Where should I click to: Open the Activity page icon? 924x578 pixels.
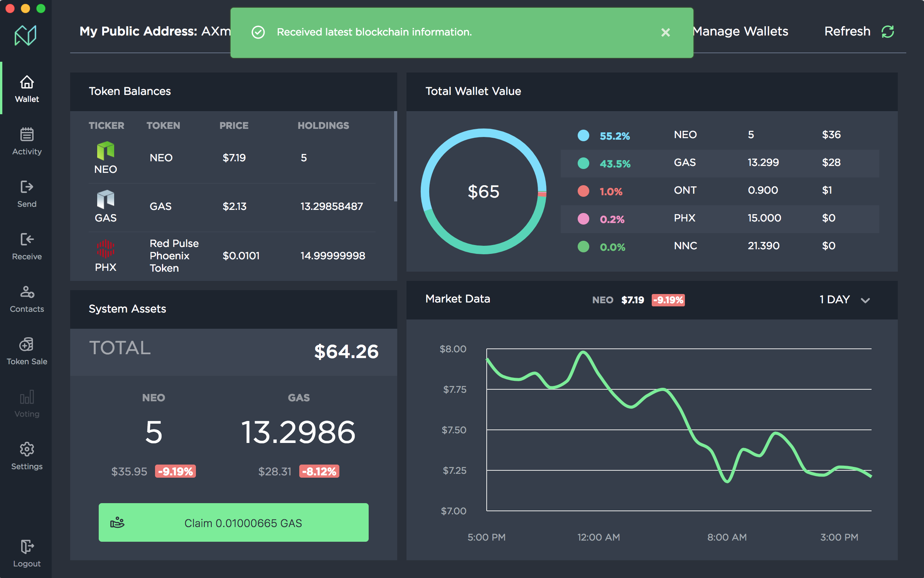tap(27, 135)
